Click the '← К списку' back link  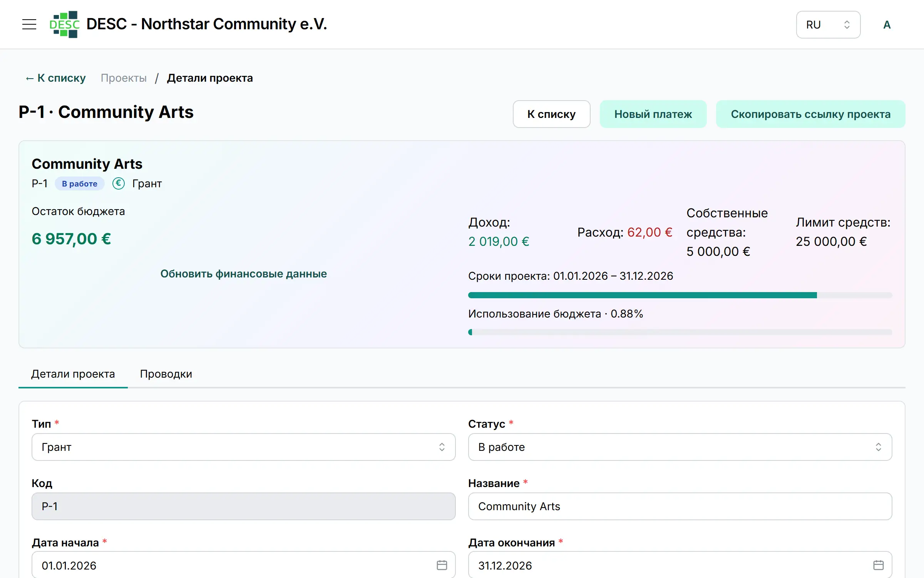55,78
